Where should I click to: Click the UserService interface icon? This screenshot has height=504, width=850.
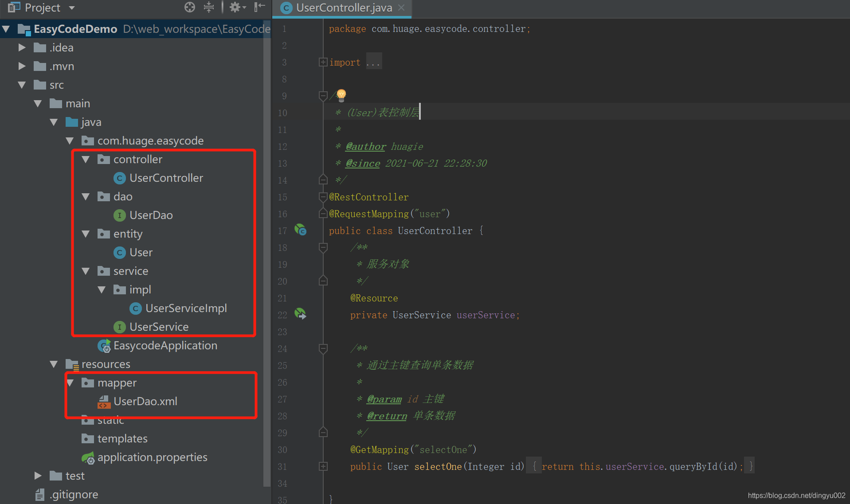click(x=119, y=327)
